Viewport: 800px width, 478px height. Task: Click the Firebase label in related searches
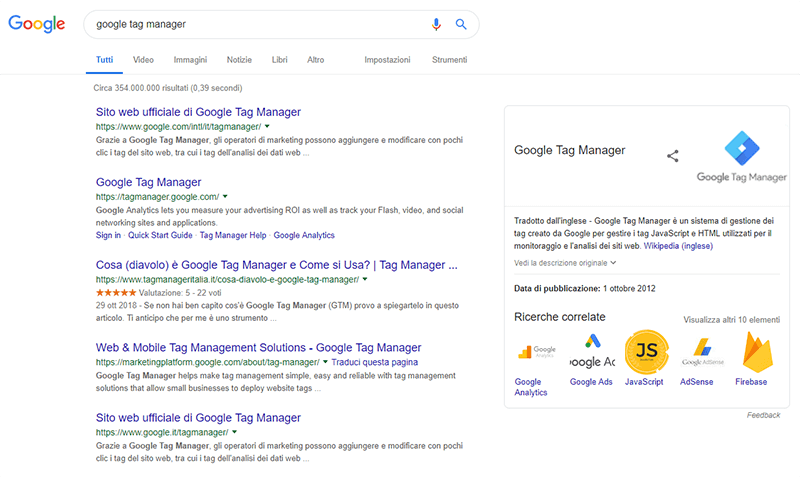pyautogui.click(x=751, y=382)
